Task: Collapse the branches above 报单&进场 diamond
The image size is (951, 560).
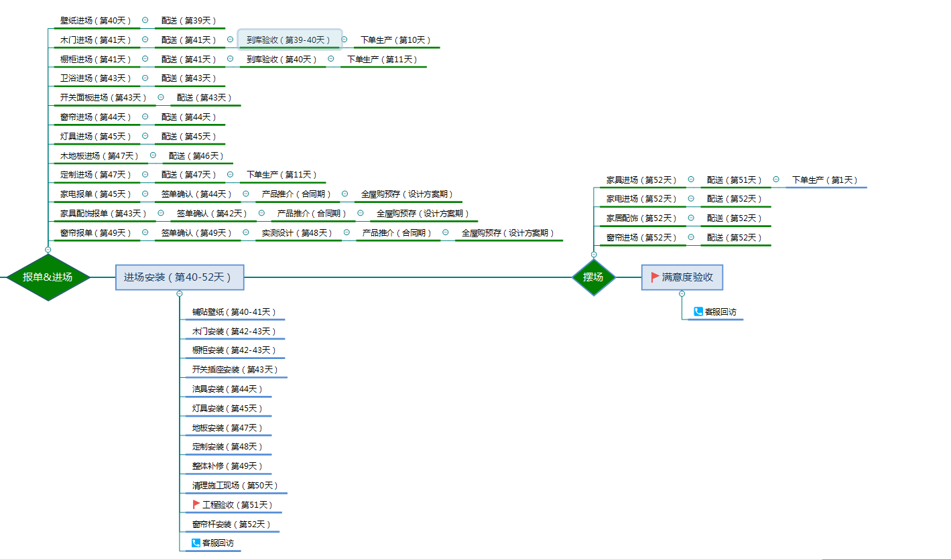Action: point(48,249)
